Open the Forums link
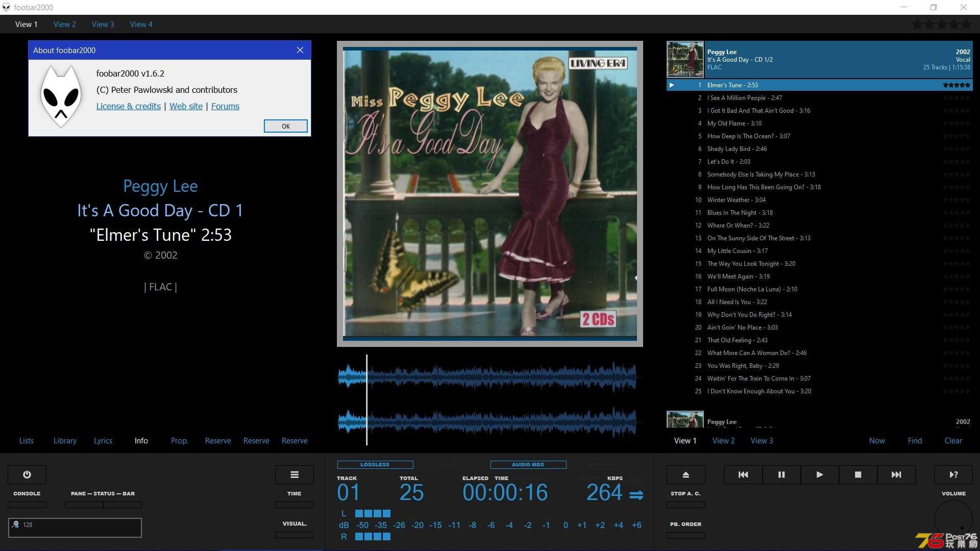980x551 pixels. [225, 106]
